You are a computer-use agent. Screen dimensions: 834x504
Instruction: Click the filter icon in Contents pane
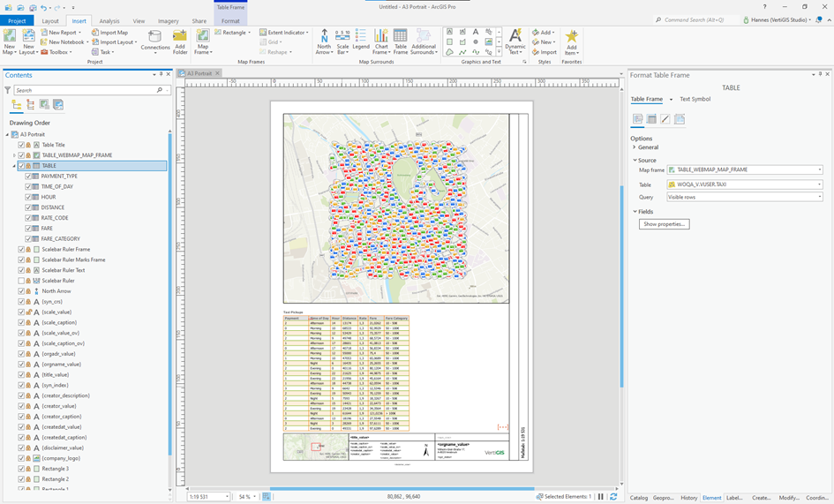[x=7, y=91]
